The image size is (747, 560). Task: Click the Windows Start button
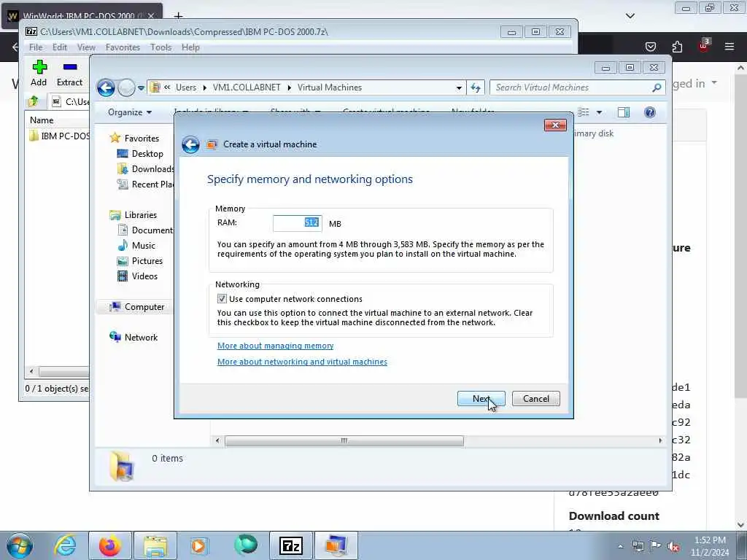coord(20,545)
